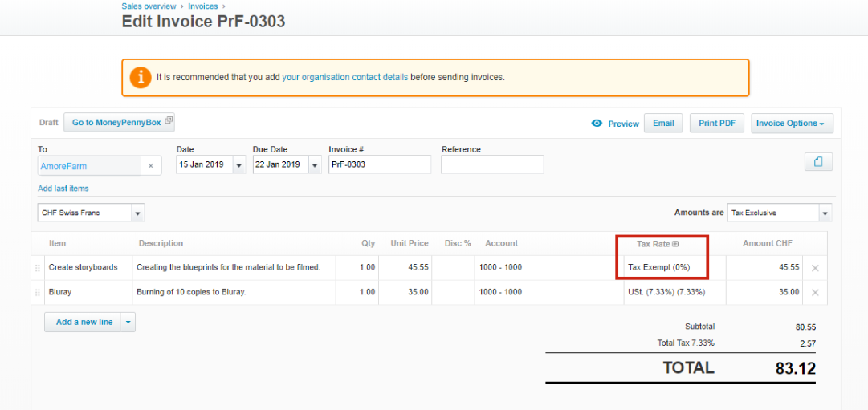Open the Date calendar dropdown

pyautogui.click(x=239, y=165)
